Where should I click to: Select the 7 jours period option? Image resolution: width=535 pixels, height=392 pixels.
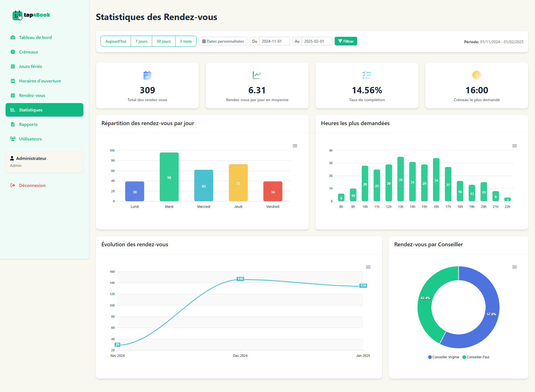click(141, 41)
